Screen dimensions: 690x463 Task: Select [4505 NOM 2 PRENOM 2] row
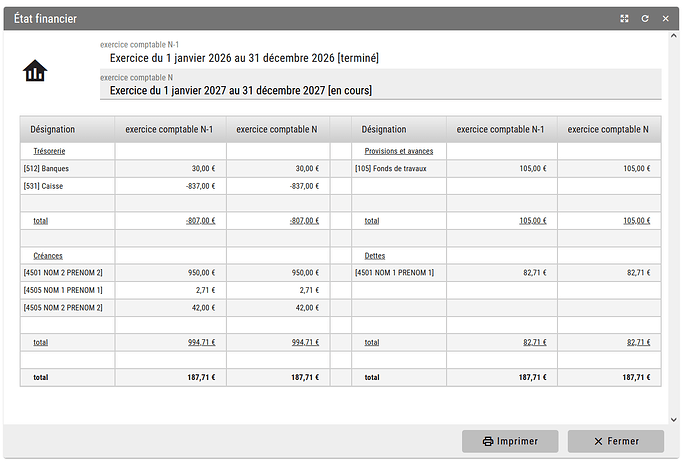tap(63, 308)
